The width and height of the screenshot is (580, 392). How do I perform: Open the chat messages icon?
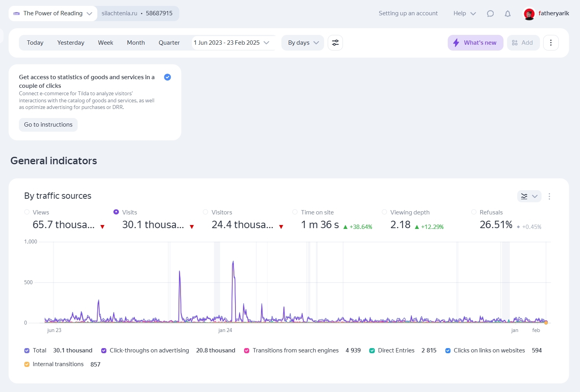490,14
